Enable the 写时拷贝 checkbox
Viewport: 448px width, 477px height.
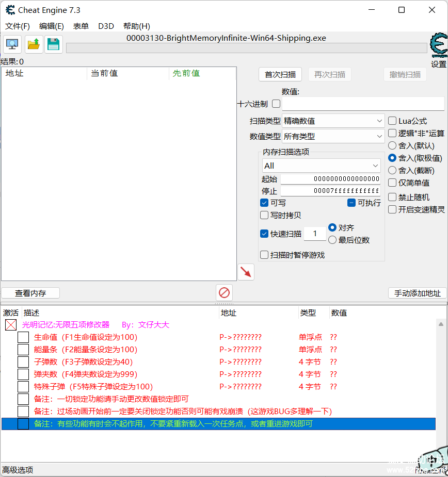tap(264, 215)
